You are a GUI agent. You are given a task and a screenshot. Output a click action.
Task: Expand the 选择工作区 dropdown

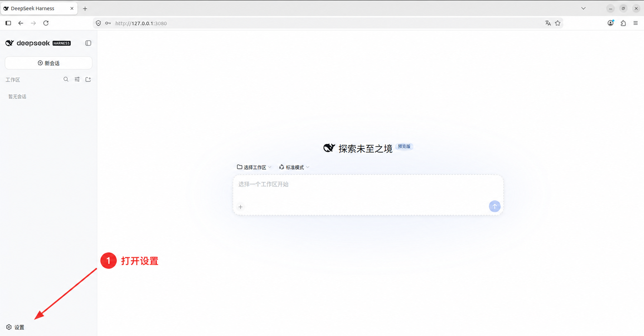coord(254,167)
